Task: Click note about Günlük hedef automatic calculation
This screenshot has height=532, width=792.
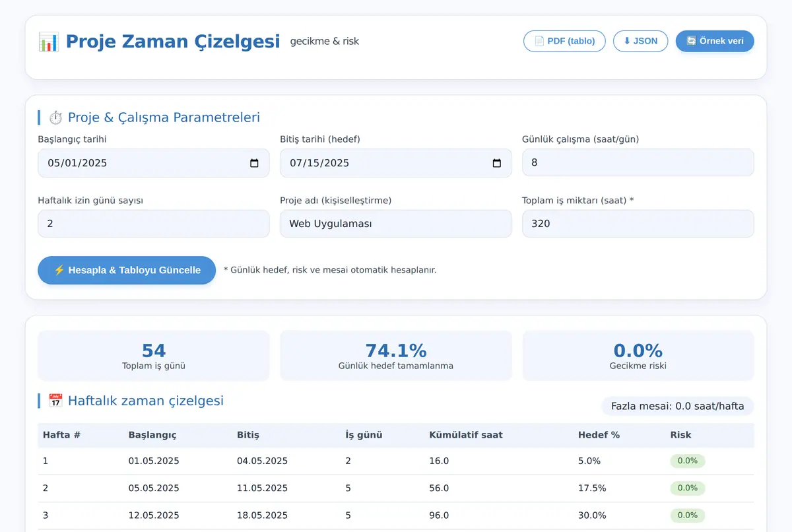Action: [330, 270]
